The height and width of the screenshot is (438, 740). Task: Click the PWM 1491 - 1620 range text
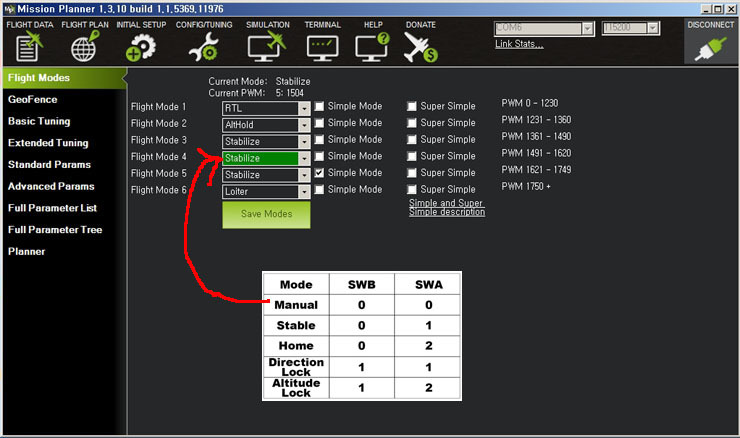click(536, 153)
